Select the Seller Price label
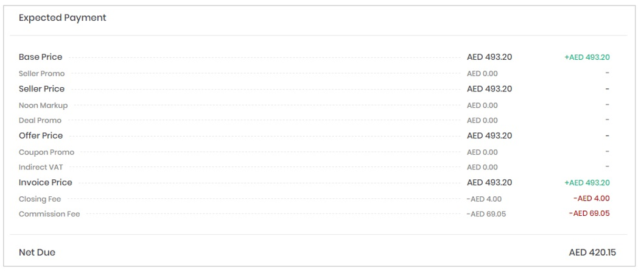Screen dimensions: 644x275 [41, 88]
